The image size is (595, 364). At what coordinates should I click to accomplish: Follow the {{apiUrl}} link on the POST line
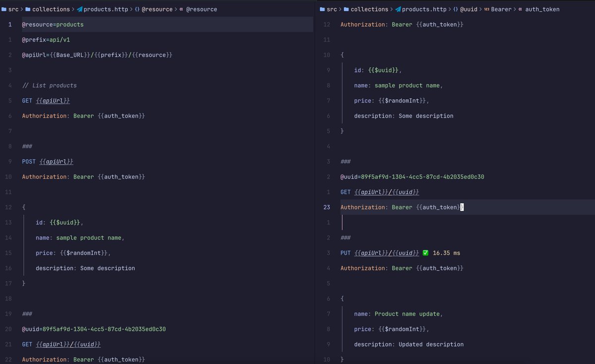click(x=56, y=162)
